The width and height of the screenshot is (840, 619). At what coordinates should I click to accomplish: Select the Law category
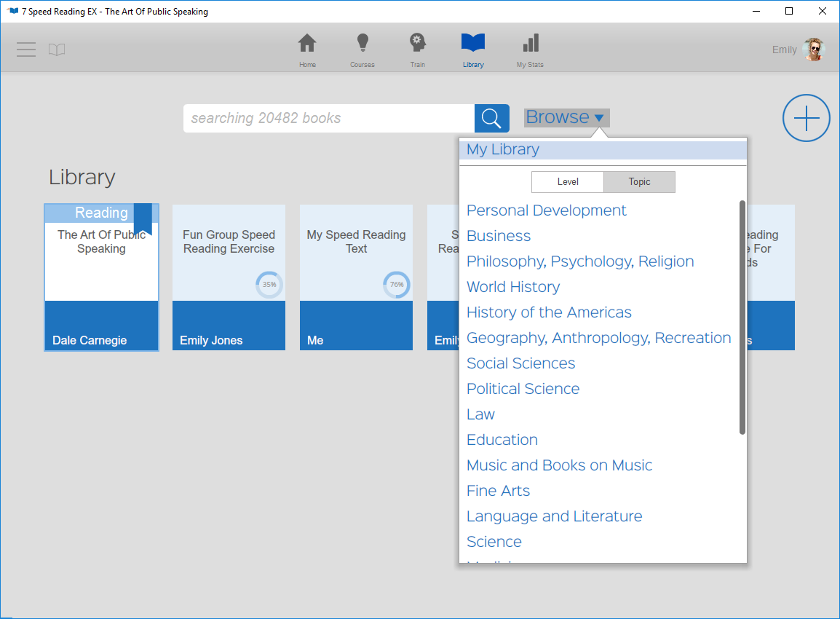tap(480, 414)
